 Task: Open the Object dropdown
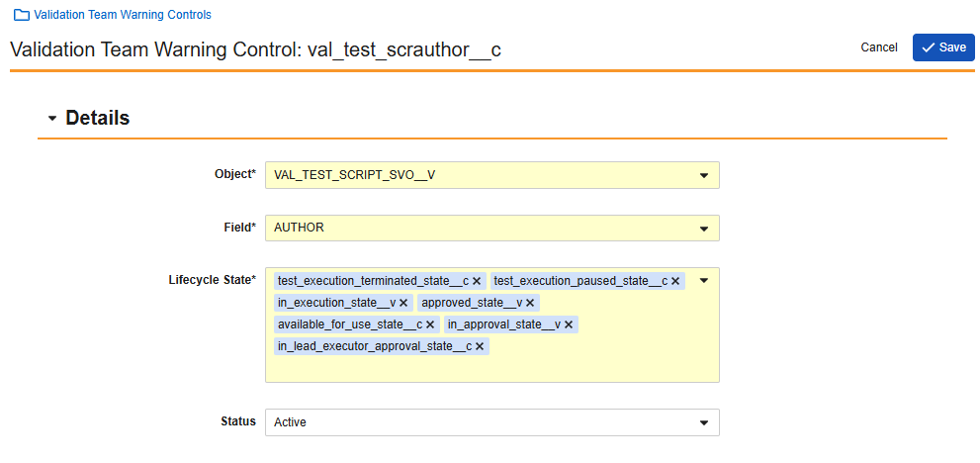click(x=491, y=175)
